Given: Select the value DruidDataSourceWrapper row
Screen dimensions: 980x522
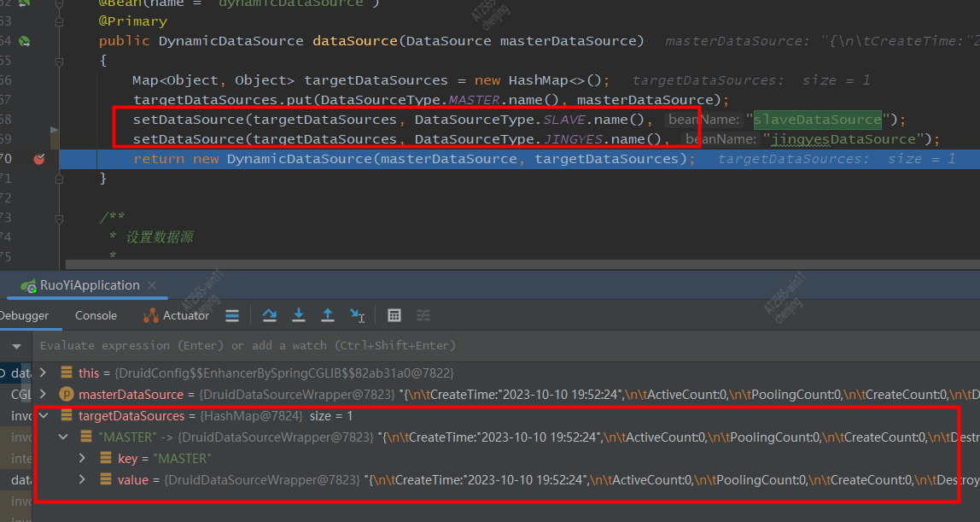Looking at the screenshot, I should coord(506,479).
